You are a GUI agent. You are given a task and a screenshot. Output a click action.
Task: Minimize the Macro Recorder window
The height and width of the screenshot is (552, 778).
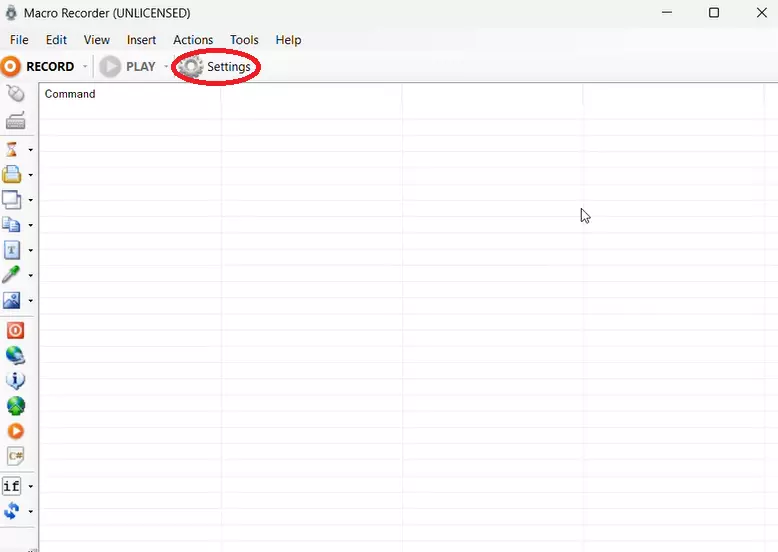point(667,12)
